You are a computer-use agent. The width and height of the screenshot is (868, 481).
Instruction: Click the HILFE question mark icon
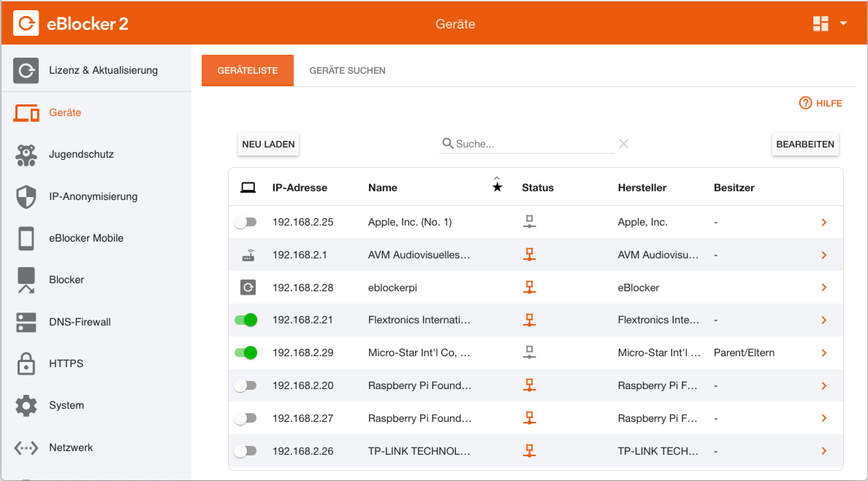pyautogui.click(x=805, y=103)
